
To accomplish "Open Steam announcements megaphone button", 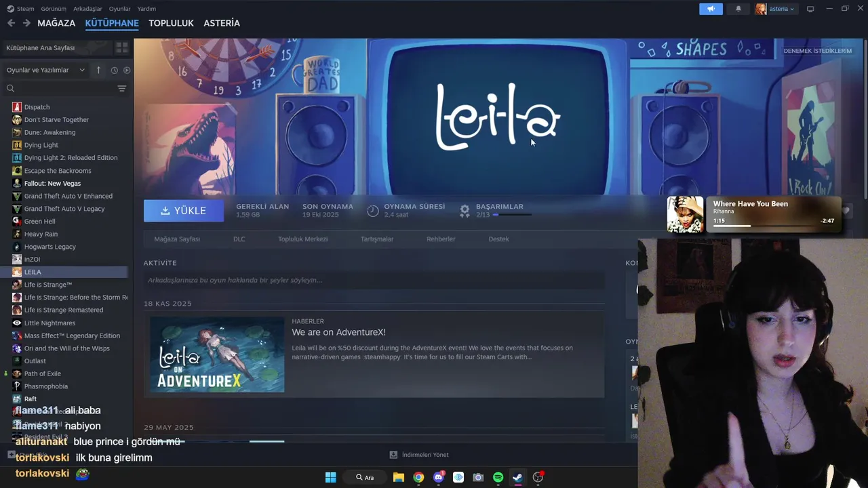I will tap(711, 9).
